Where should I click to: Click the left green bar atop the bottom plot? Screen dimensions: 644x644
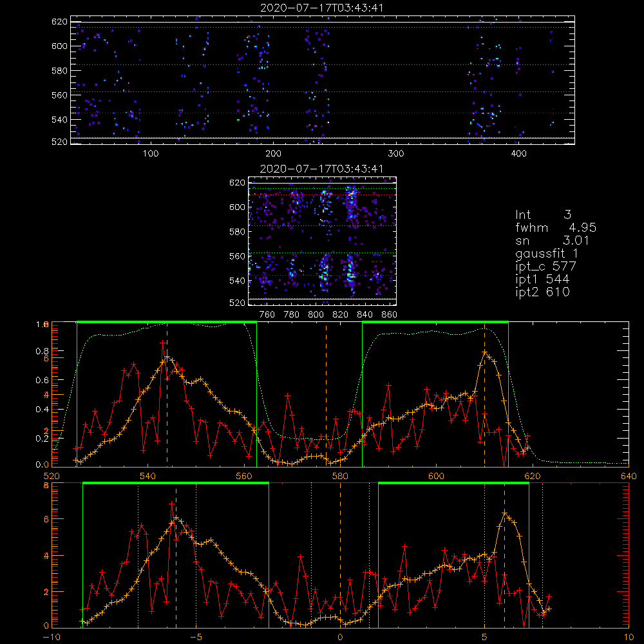(176, 484)
